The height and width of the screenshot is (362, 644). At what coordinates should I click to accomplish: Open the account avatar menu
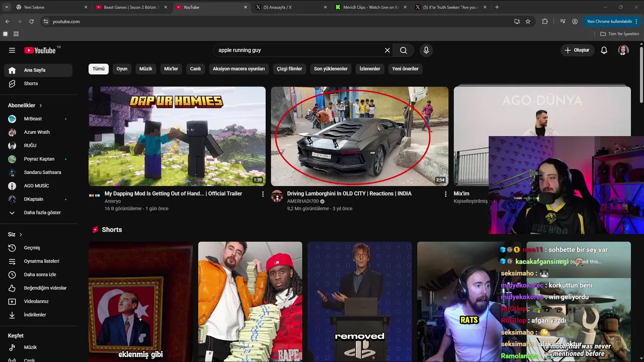click(623, 50)
